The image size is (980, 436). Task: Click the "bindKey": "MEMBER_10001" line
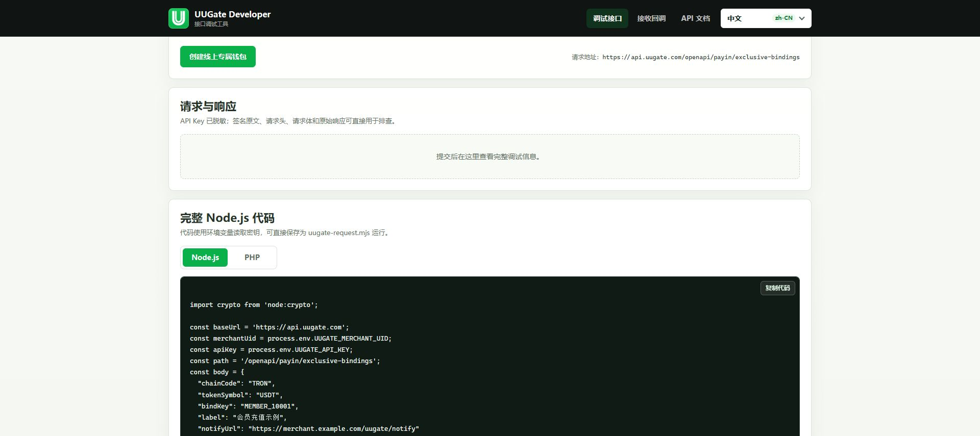[x=248, y=406]
